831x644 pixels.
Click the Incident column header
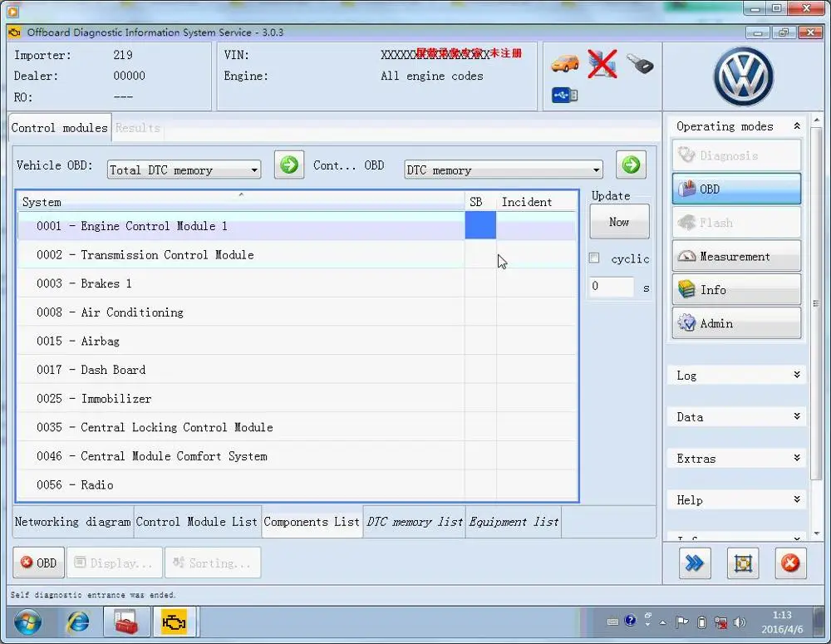coord(536,202)
